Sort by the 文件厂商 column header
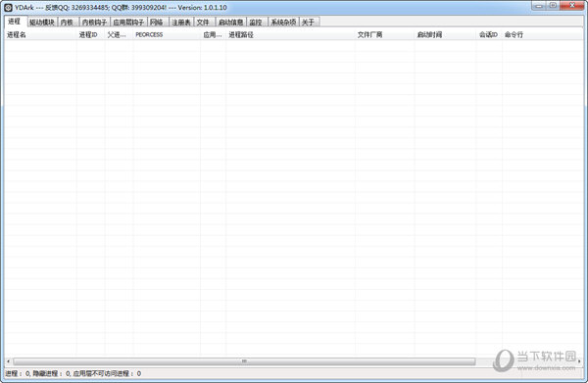This screenshot has height=383, width=588. [x=385, y=34]
